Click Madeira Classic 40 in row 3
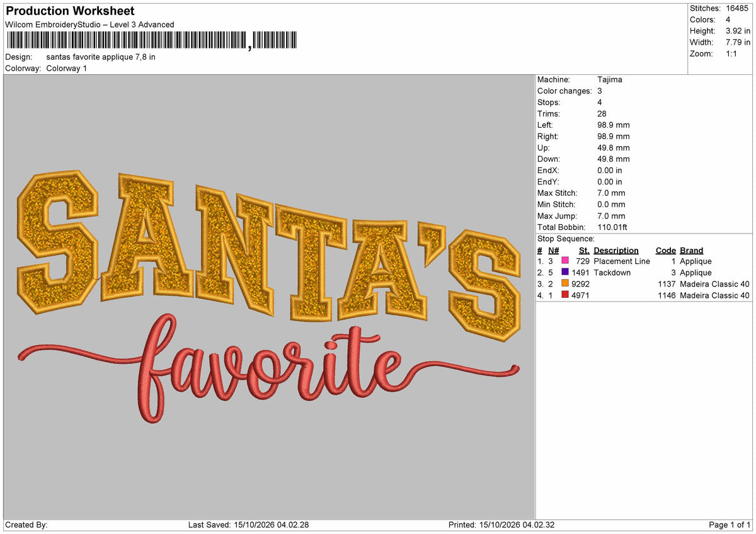This screenshot has width=756, height=534. pyautogui.click(x=715, y=283)
